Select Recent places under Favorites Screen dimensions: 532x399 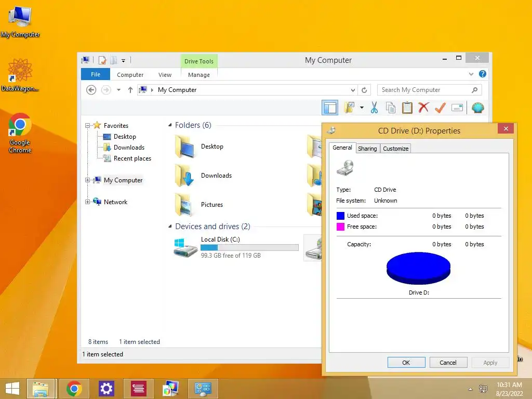127,158
